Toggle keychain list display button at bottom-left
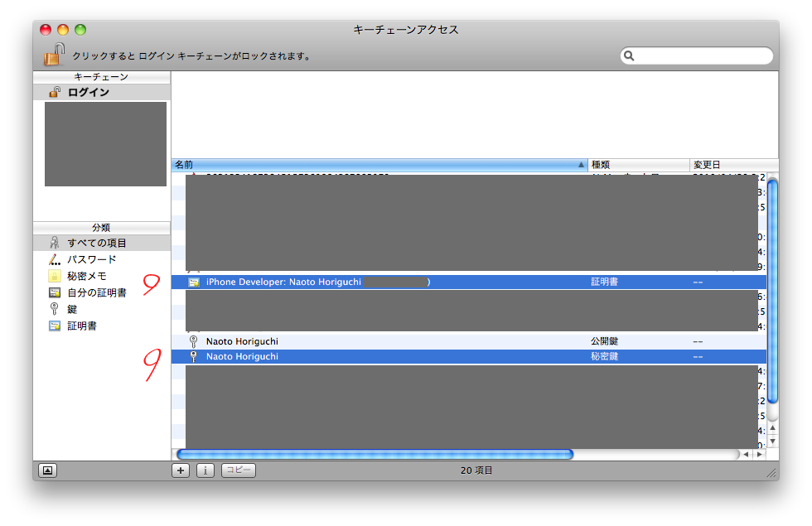 47,471
